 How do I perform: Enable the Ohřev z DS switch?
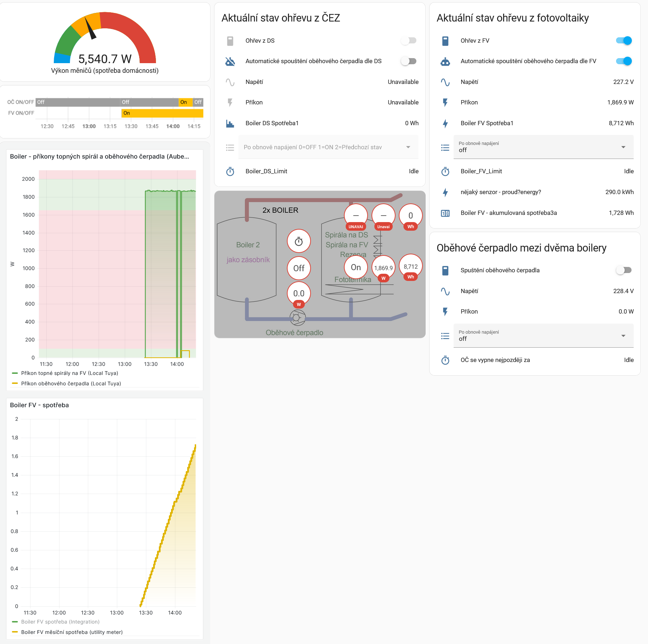coord(408,41)
